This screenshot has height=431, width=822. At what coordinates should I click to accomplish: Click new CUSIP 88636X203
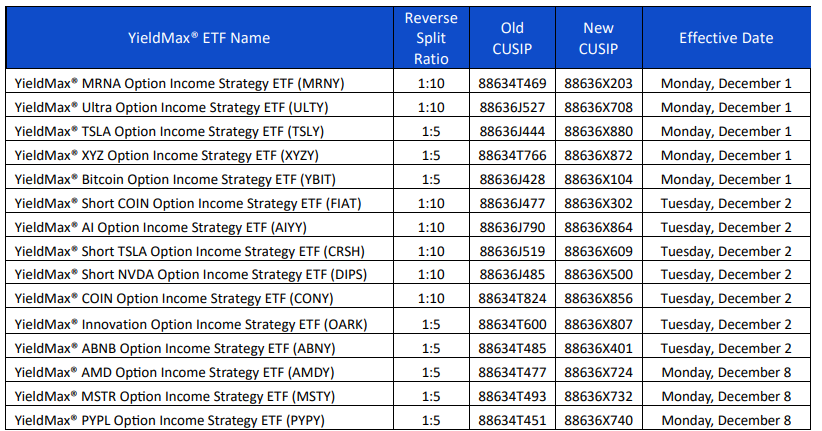pos(598,83)
